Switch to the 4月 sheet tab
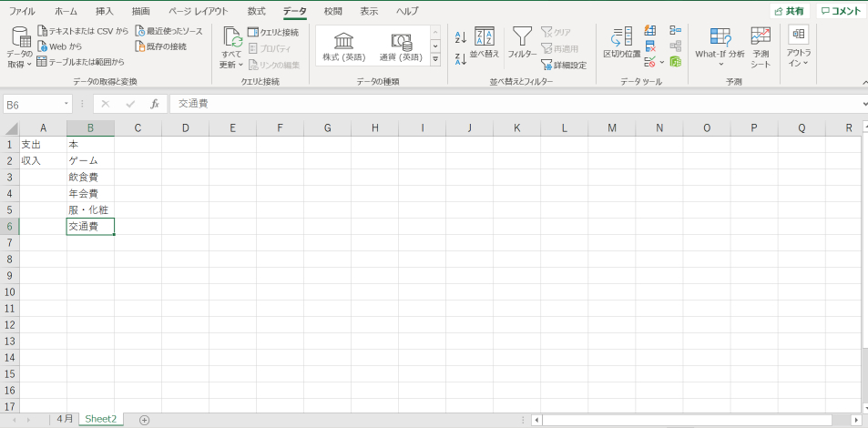The image size is (868, 428). point(65,419)
